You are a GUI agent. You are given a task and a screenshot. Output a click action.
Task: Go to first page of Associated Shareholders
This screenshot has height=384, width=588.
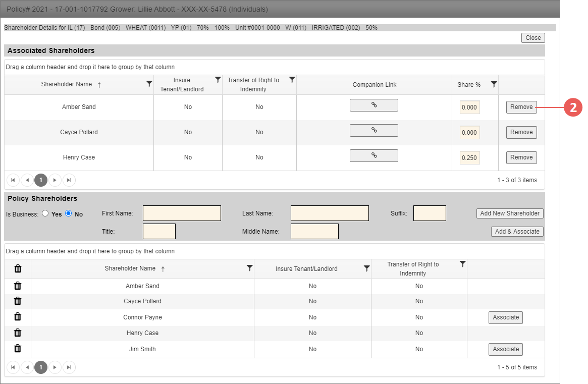tap(13, 180)
